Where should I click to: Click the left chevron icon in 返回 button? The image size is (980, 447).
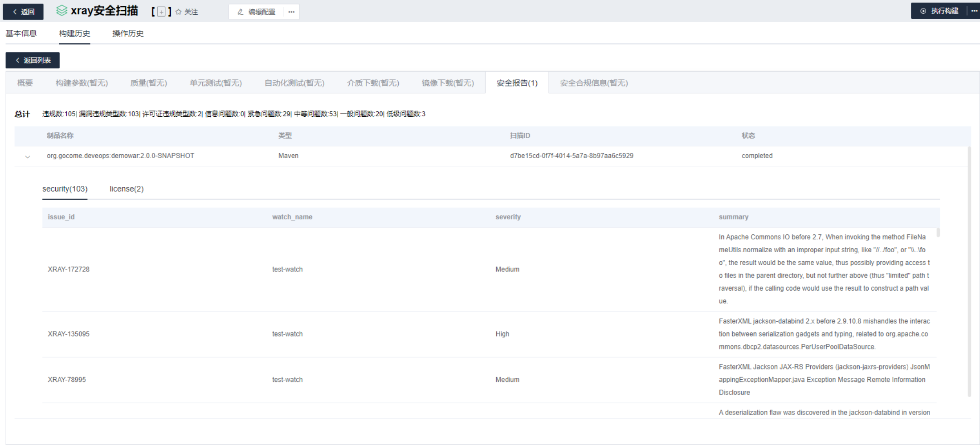click(x=14, y=12)
